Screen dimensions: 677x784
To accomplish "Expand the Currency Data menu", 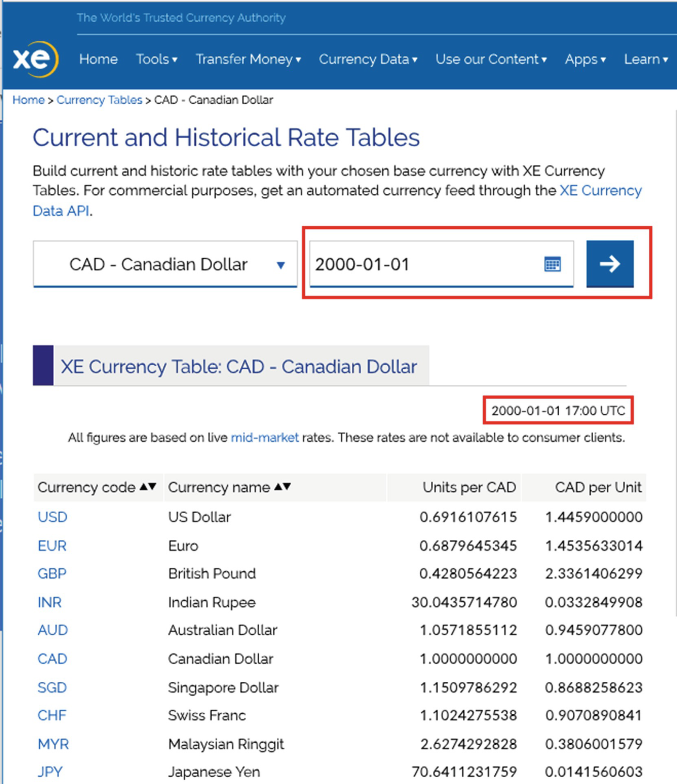I will pyautogui.click(x=368, y=59).
